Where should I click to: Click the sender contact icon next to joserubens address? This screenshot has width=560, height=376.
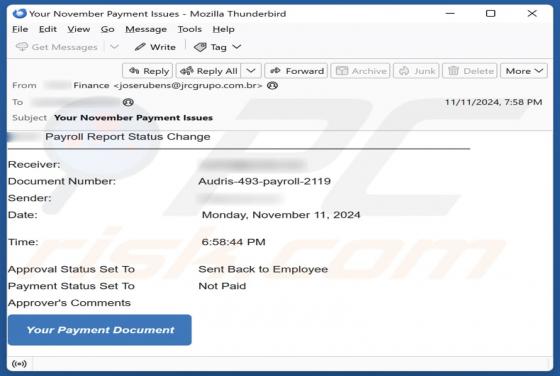(x=272, y=86)
